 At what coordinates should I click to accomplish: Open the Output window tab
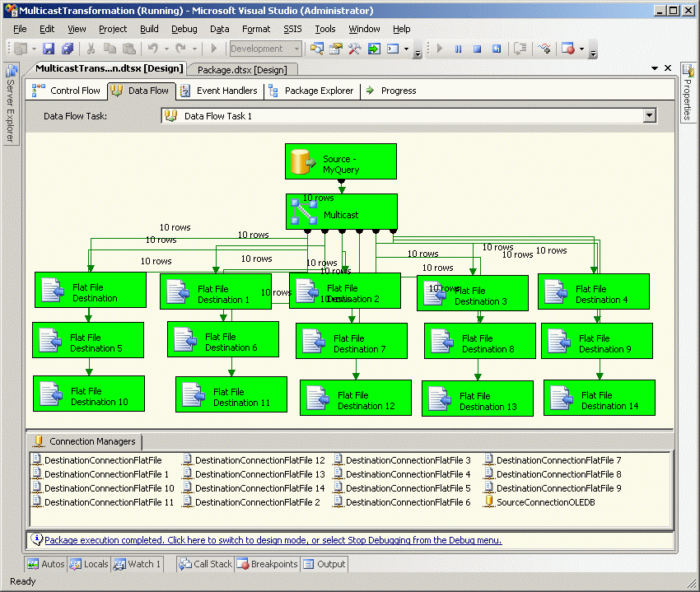tap(324, 564)
